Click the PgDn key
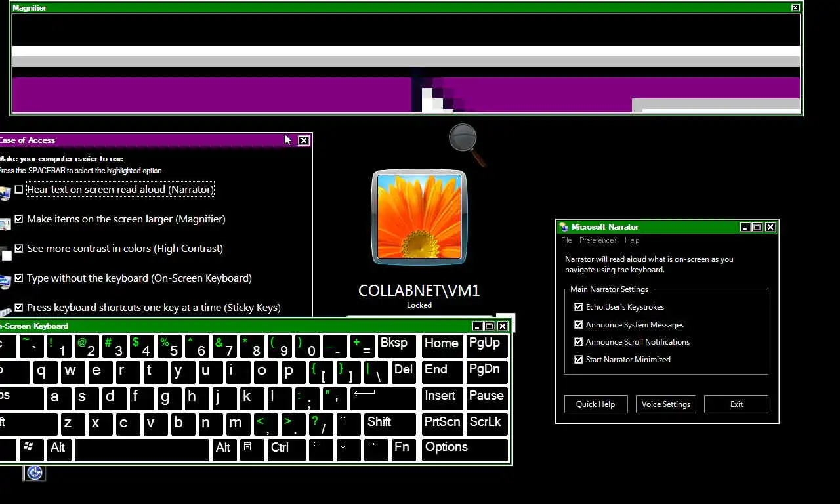 point(487,371)
